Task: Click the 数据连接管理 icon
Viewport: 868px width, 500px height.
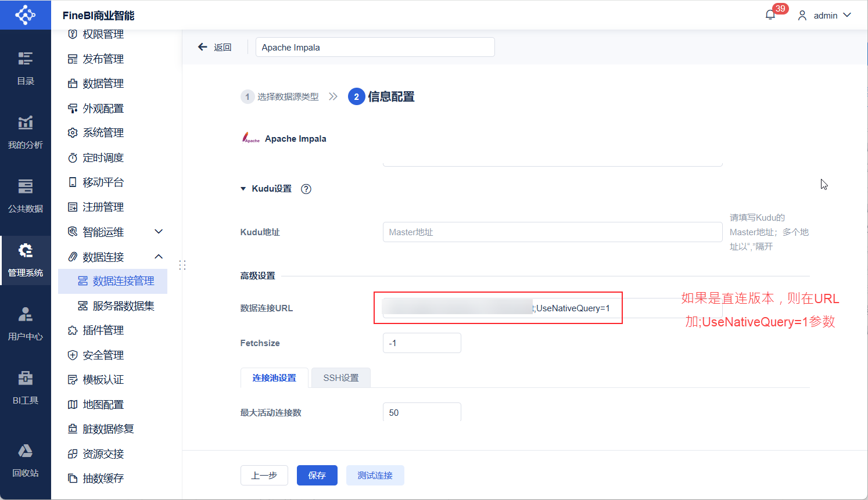Action: (x=83, y=281)
